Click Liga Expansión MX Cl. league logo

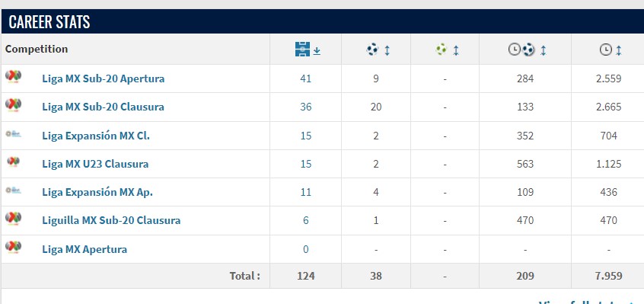coord(13,134)
